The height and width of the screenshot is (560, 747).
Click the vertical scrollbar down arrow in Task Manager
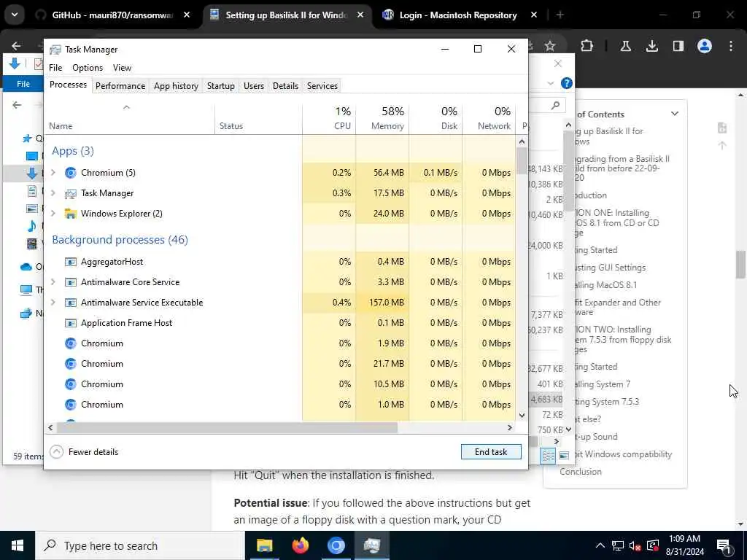click(x=522, y=415)
